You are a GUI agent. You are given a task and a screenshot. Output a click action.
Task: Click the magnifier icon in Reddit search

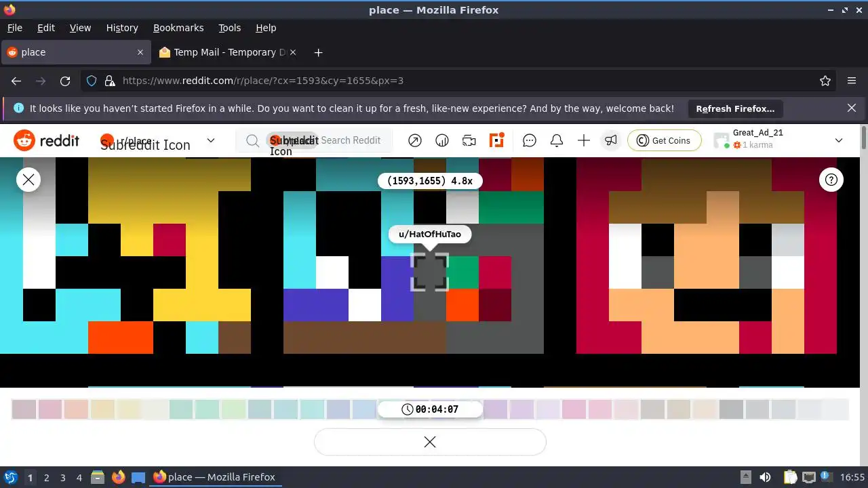click(252, 140)
